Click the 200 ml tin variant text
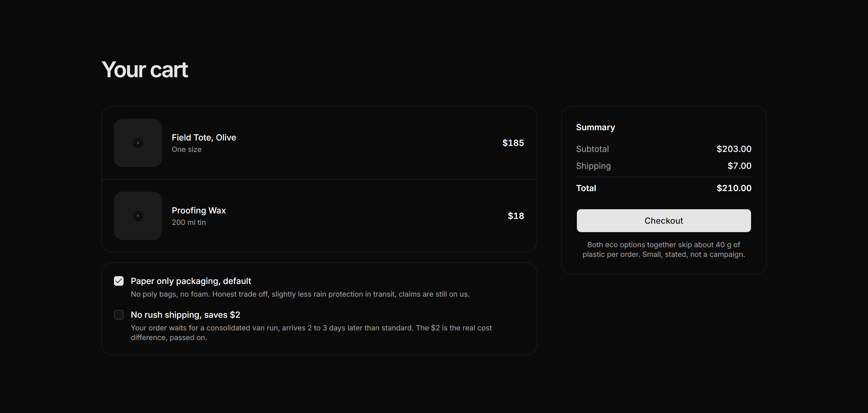 pyautogui.click(x=189, y=222)
